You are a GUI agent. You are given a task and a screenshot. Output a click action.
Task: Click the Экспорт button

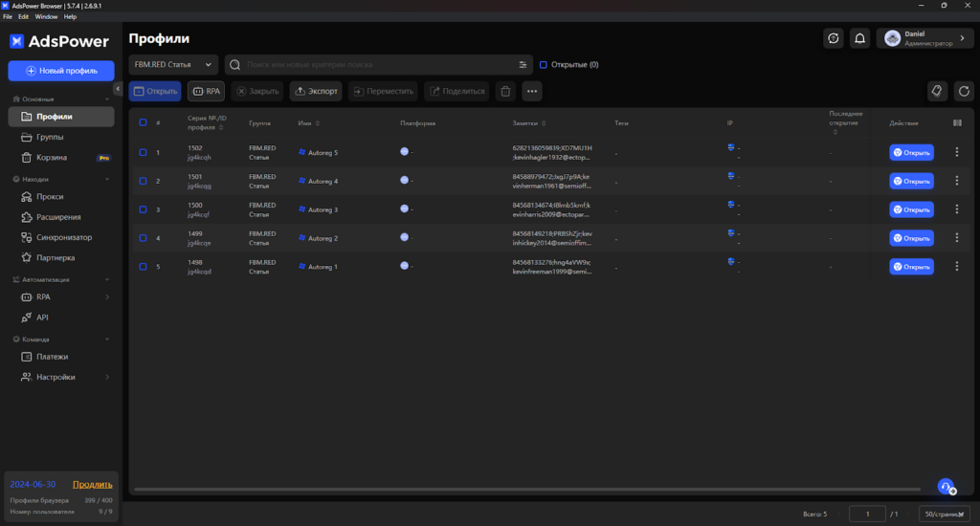(x=316, y=91)
